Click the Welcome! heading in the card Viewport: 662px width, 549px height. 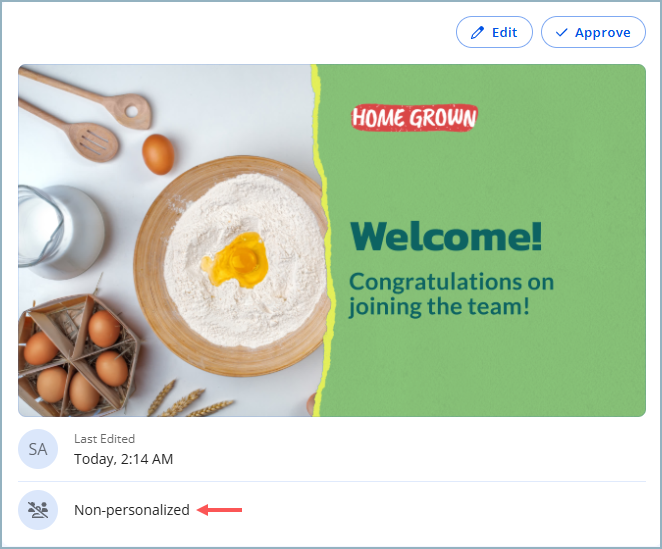[x=446, y=236]
